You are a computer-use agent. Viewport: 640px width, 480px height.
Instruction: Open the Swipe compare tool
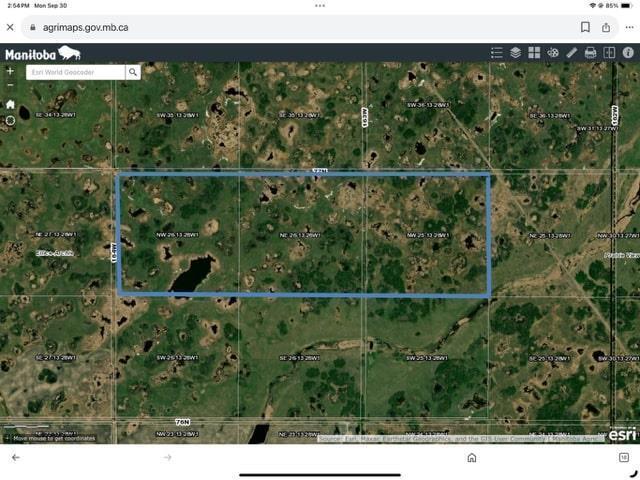pyautogui.click(x=609, y=53)
